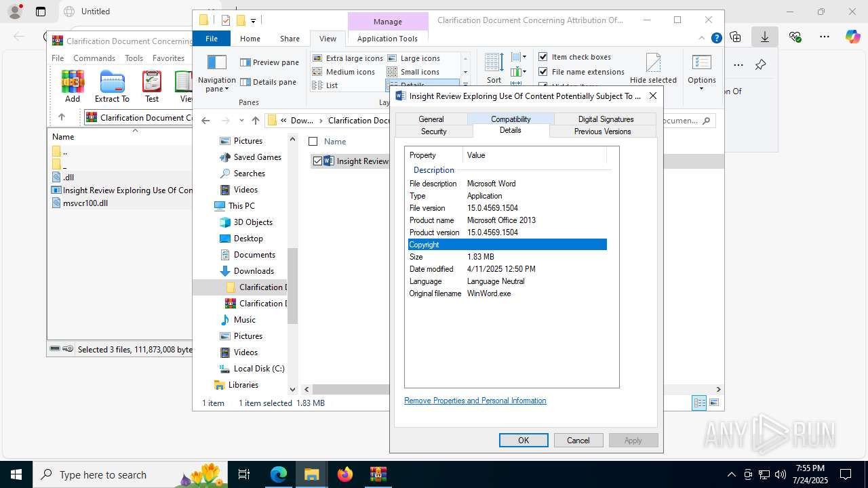This screenshot has width=868, height=488.
Task: Switch to the Share ribbon tab
Action: point(290,39)
